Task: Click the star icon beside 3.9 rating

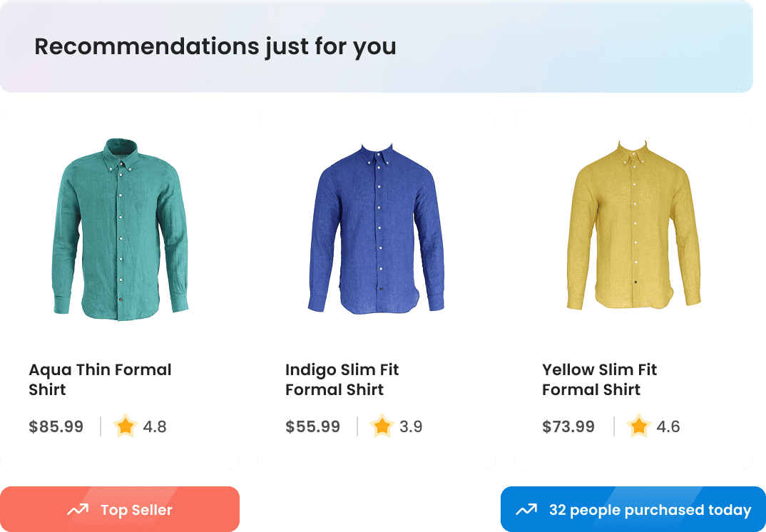Action: tap(382, 426)
